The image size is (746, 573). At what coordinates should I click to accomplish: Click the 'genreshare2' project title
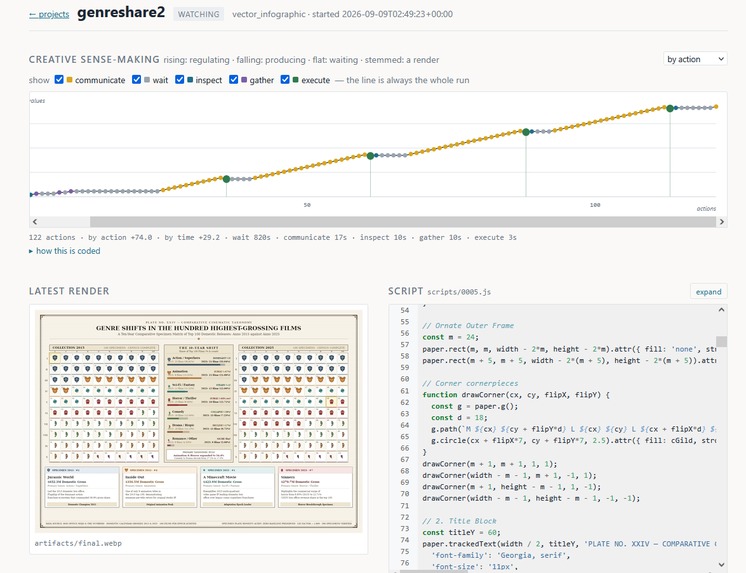(x=121, y=13)
